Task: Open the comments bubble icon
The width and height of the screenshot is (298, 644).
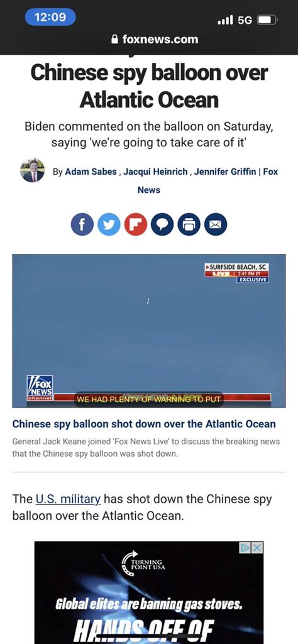Action: 162,224
